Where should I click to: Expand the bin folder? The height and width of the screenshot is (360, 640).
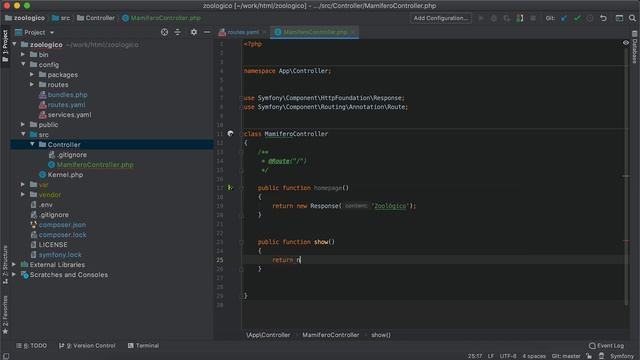click(x=23, y=54)
